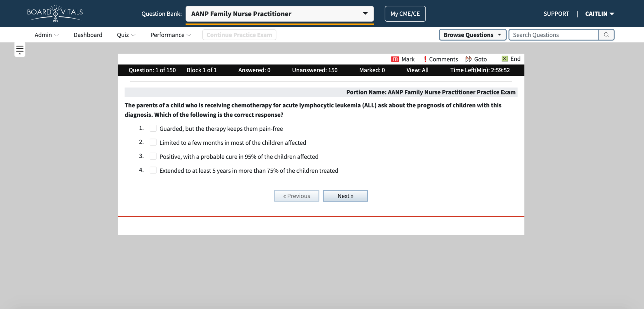Open the Question Bank dropdown
644x309 pixels.
279,14
